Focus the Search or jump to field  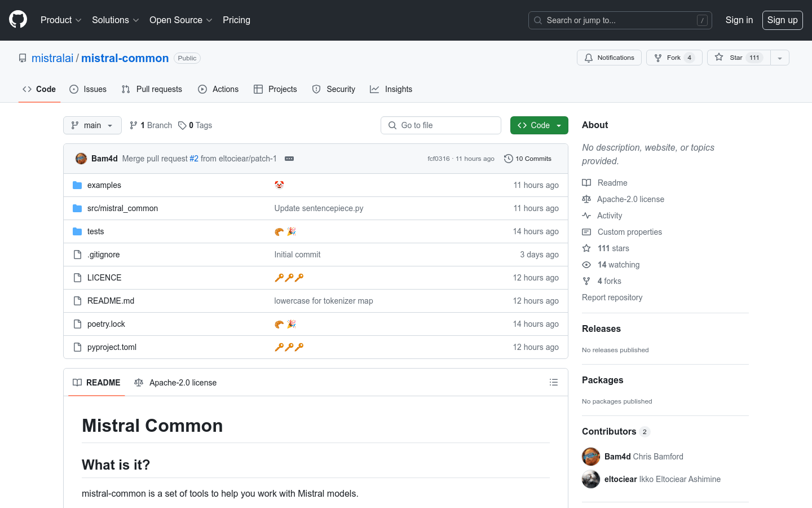click(620, 20)
